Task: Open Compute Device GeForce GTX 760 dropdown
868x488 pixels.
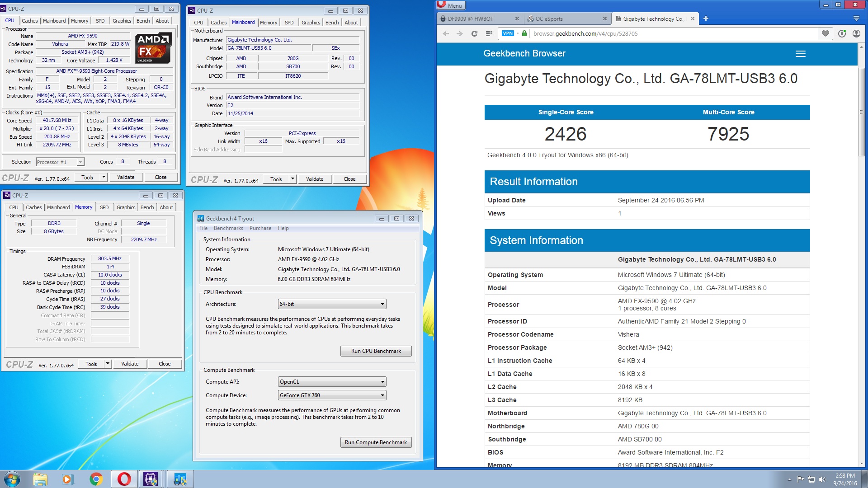Action: click(x=332, y=395)
